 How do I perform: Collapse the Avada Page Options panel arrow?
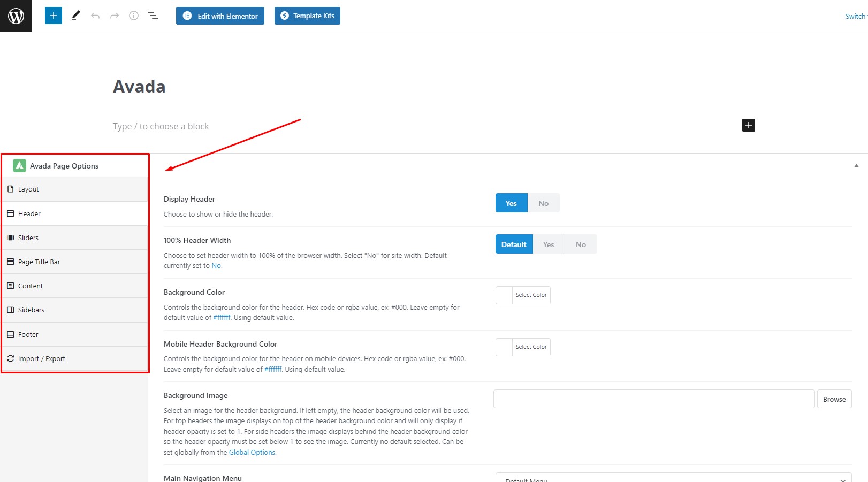pyautogui.click(x=856, y=165)
